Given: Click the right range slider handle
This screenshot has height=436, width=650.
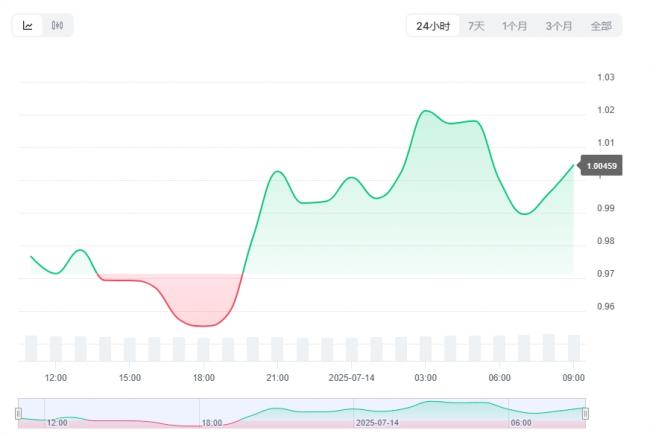Looking at the screenshot, I should click(x=585, y=413).
